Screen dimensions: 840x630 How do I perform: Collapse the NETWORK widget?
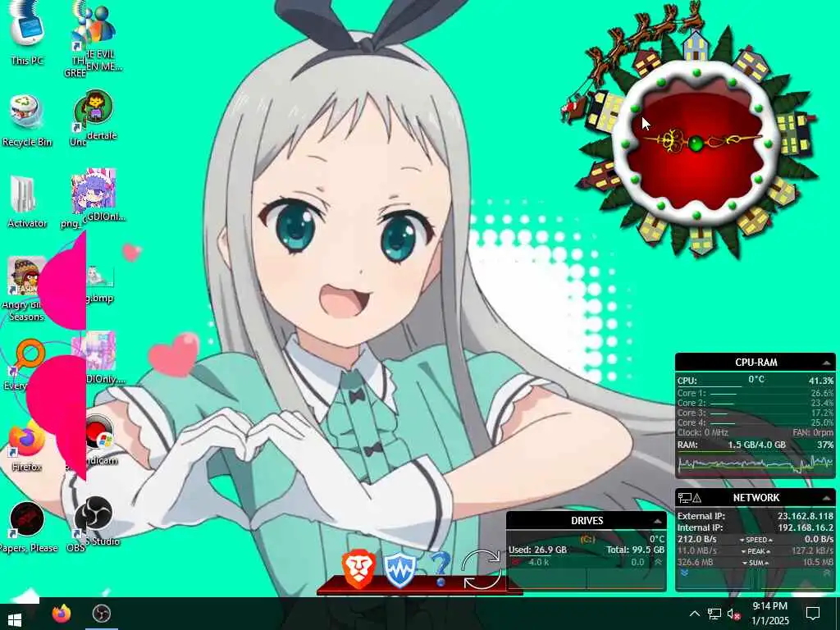pyautogui.click(x=827, y=498)
